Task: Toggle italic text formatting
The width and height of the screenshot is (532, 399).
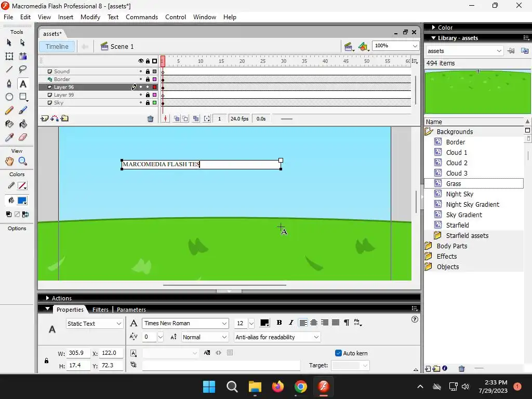Action: [x=291, y=323]
